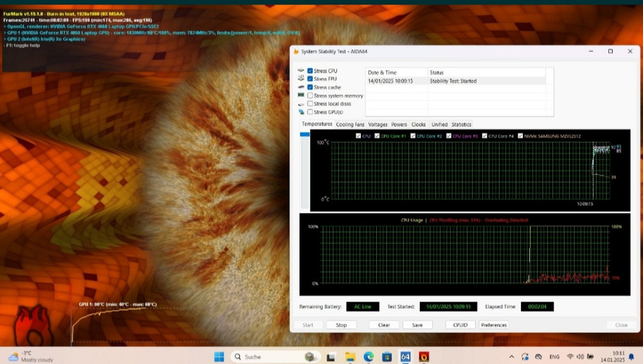This screenshot has width=643, height=364.
Task: Open File Explorer from the taskbar
Action: pos(350,357)
